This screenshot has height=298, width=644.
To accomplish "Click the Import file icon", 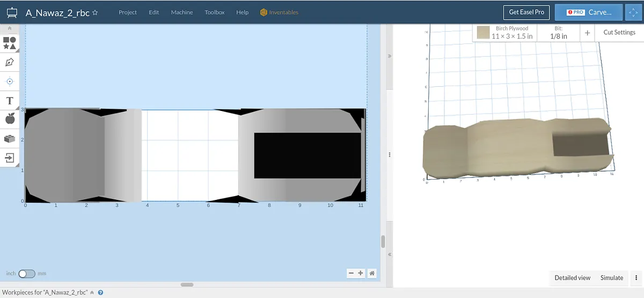I will pos(10,158).
